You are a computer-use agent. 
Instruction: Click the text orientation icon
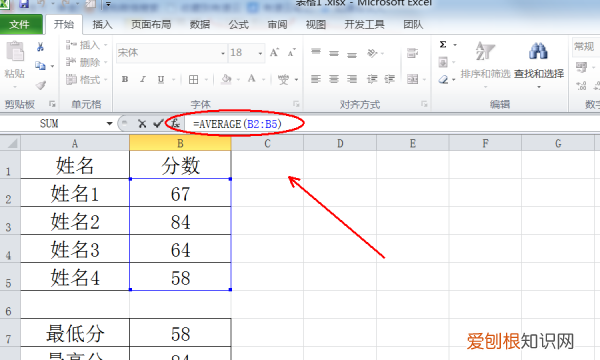372,53
